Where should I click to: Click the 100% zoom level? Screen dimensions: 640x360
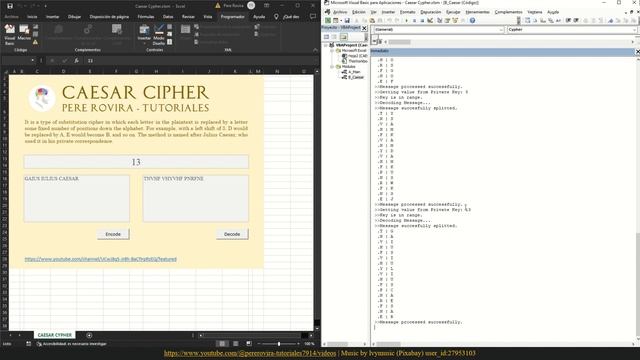pyautogui.click(x=309, y=344)
